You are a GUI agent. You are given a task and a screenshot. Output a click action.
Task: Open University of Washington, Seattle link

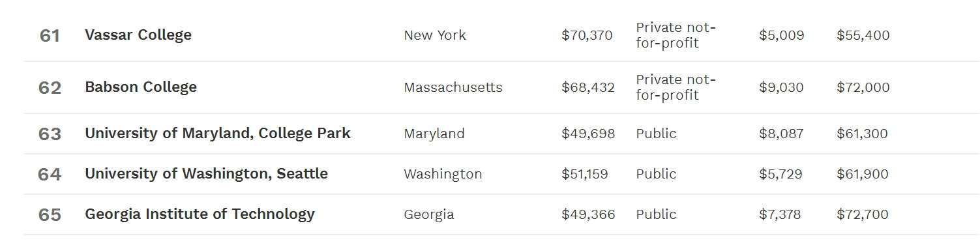coord(206,173)
